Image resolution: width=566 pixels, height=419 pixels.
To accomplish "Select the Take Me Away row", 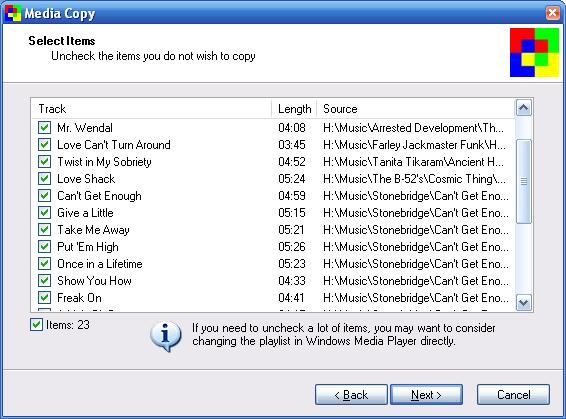I will (x=273, y=230).
